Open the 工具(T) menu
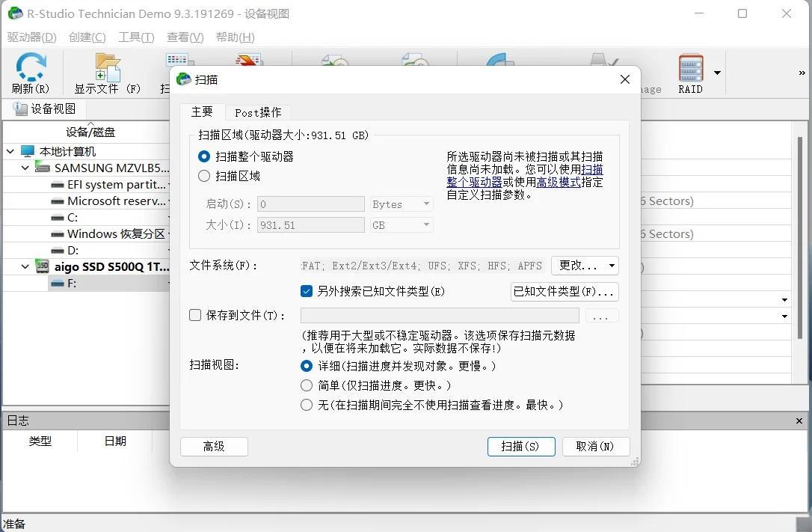The height and width of the screenshot is (532, 812). pyautogui.click(x=136, y=37)
